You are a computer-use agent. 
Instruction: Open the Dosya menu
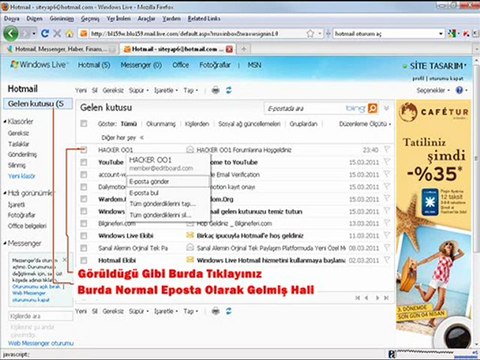12,19
